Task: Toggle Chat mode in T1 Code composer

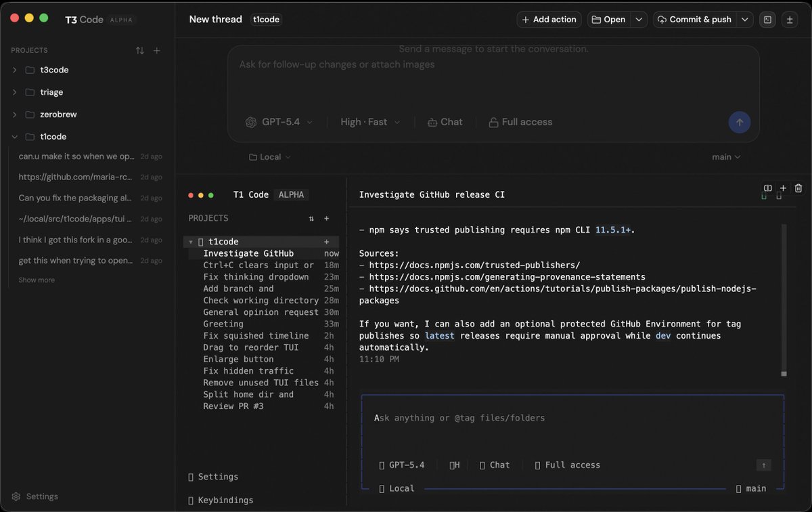Action: [x=495, y=465]
